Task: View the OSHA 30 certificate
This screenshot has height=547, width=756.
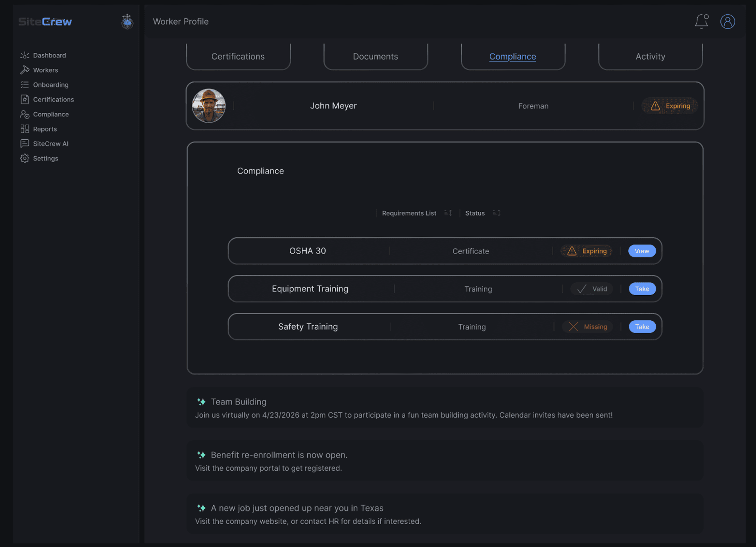Action: (642, 251)
